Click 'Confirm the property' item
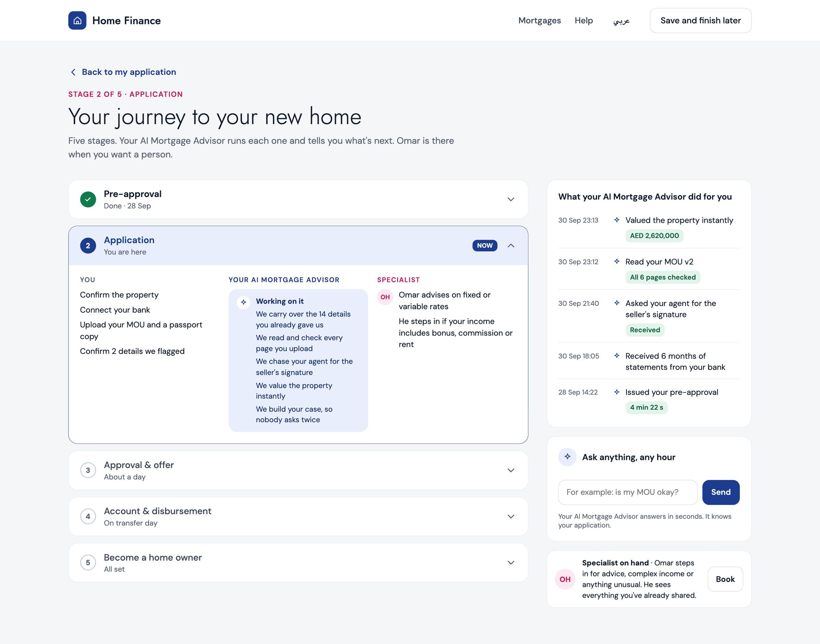The height and width of the screenshot is (644, 820). 119,295
